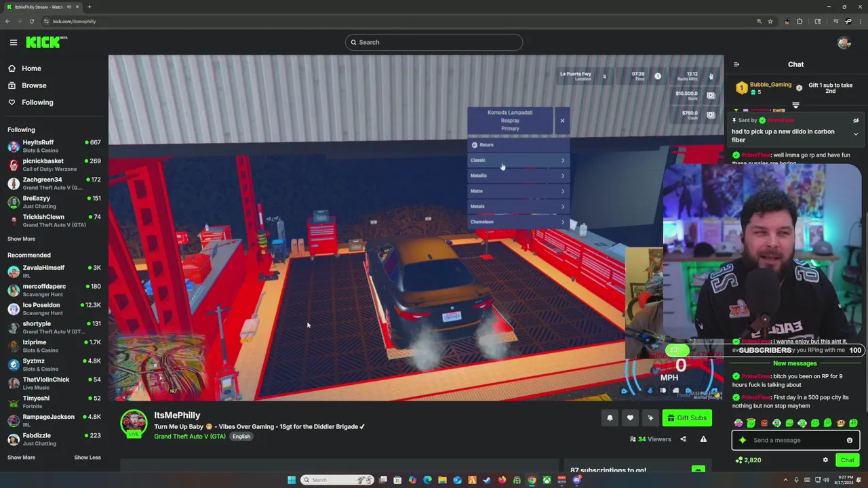868x488 pixels.
Task: Click the green chat identity star
Action: [x=743, y=441]
